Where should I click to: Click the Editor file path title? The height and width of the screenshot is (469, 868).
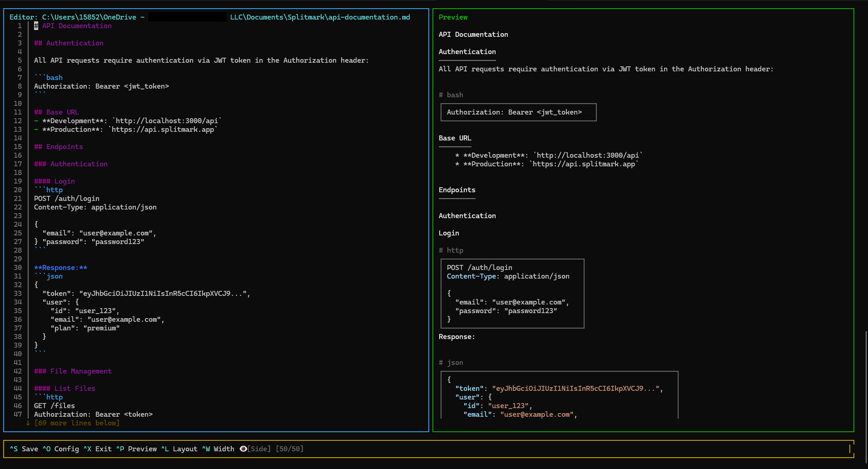(209, 17)
